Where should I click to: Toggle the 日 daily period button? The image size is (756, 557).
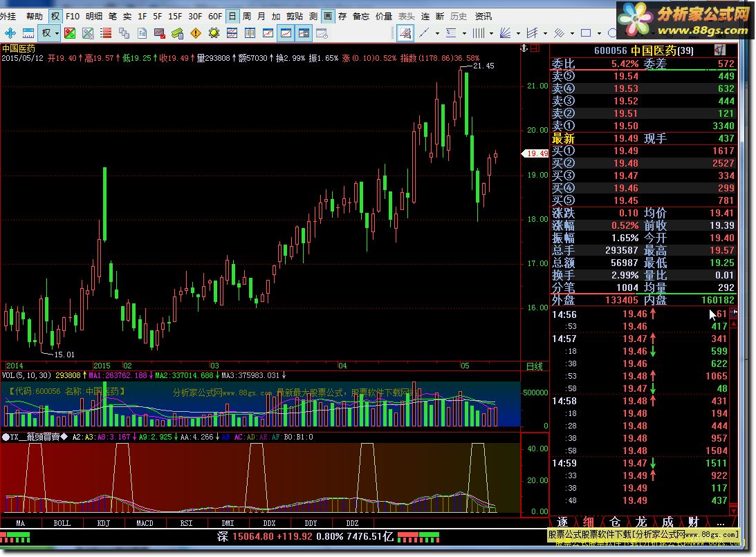coord(232,16)
